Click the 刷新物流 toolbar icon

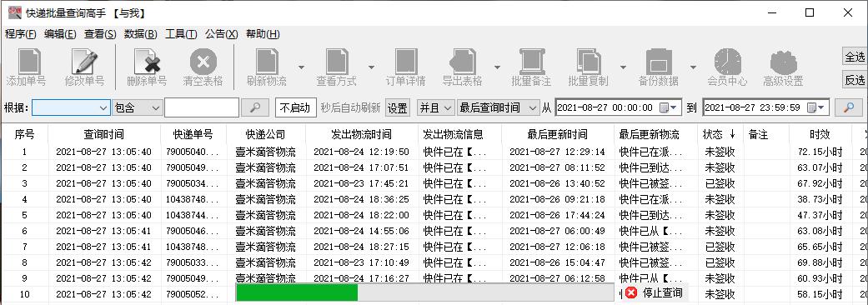coord(267,62)
